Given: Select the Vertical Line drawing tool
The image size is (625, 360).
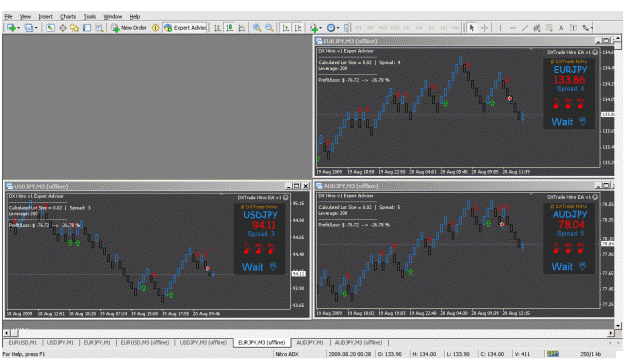Looking at the screenshot, I should pyautogui.click(x=500, y=28).
